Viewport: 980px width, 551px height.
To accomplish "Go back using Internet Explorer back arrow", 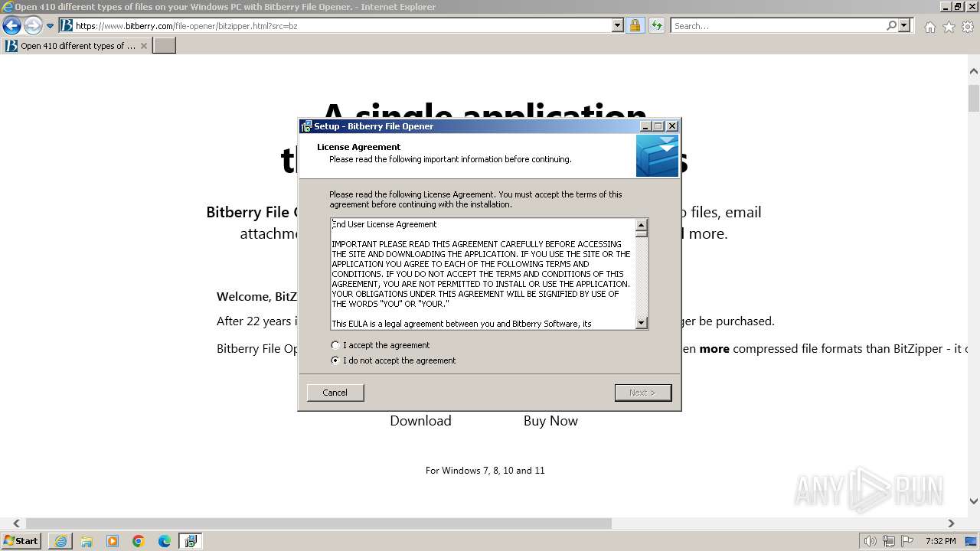I will tap(11, 25).
